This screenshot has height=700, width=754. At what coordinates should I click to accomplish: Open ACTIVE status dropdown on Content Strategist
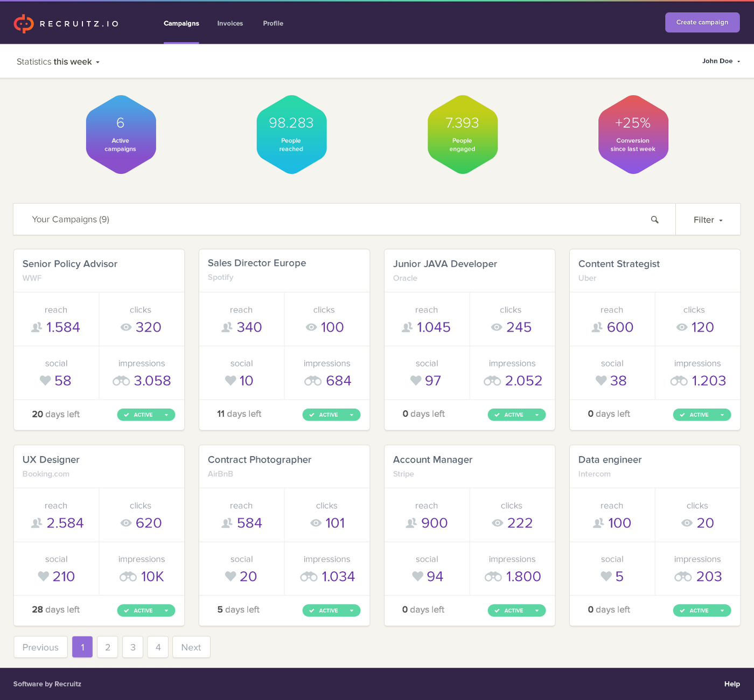(702, 415)
